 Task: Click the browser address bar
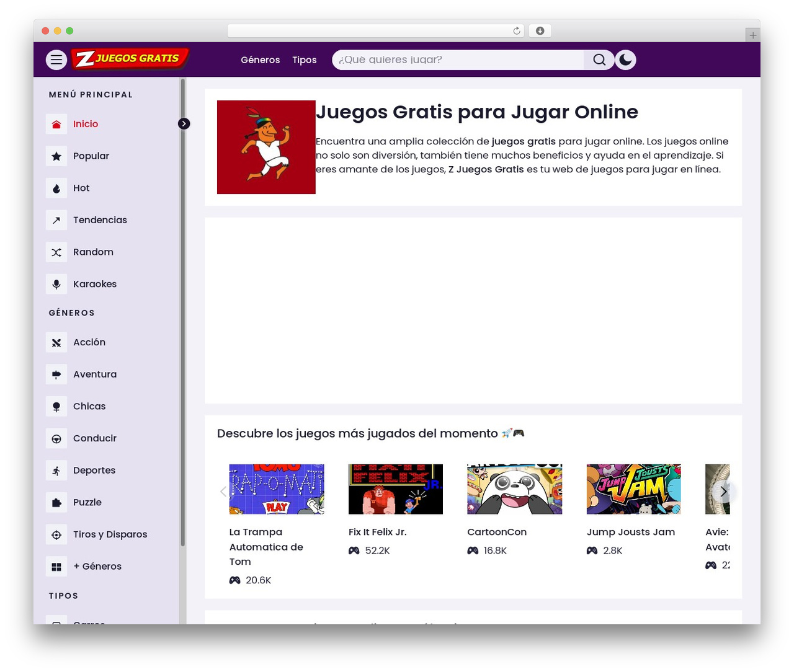[376, 31]
